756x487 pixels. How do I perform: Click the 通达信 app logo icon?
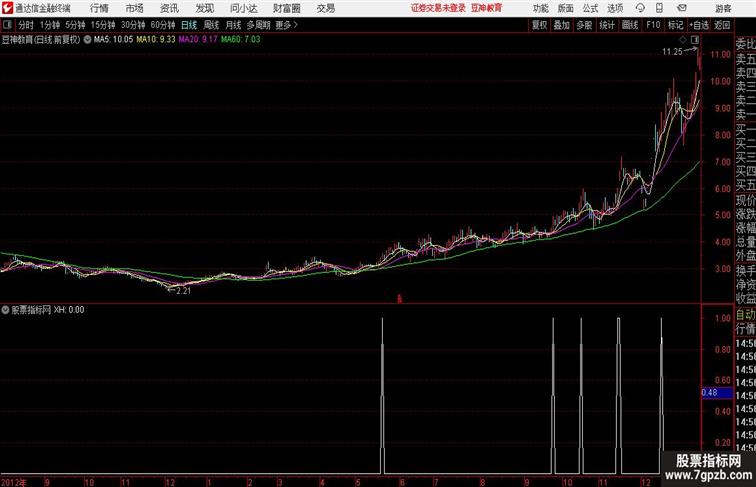pos(7,8)
